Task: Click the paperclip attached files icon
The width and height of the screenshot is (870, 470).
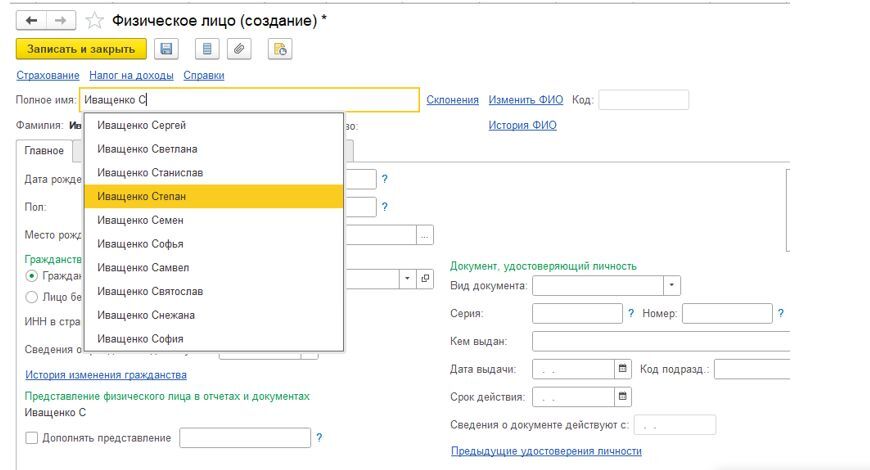Action: (239, 48)
